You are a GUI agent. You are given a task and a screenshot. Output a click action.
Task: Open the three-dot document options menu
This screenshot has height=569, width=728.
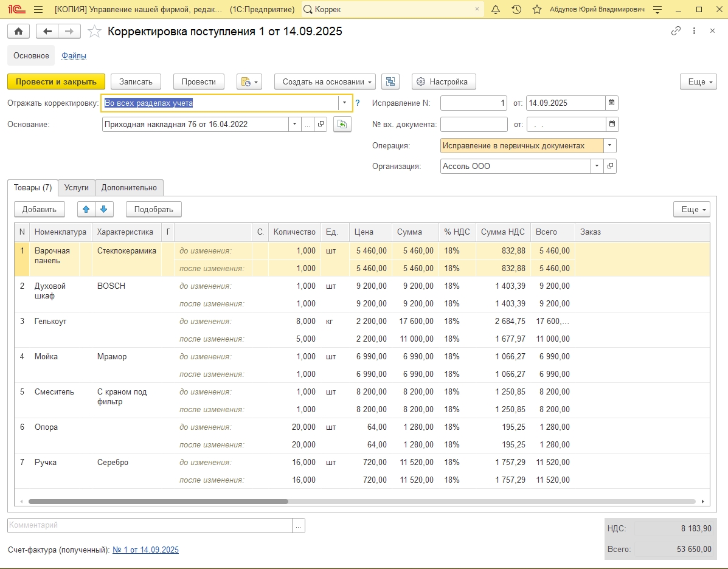[x=694, y=30]
